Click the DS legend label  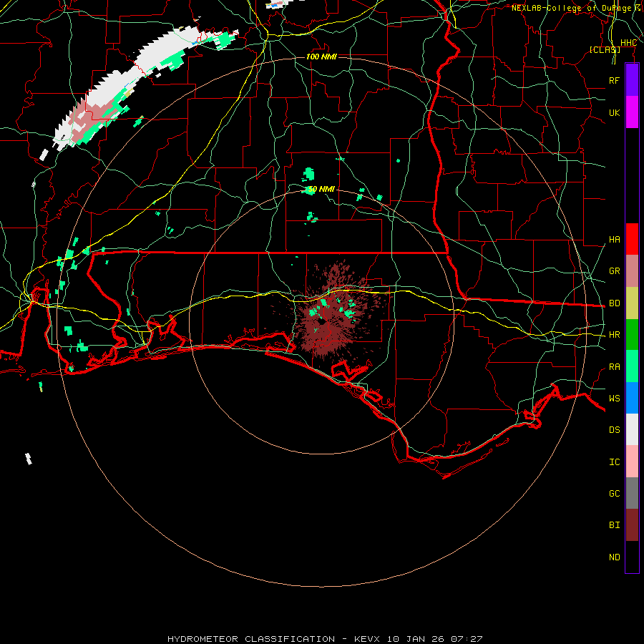coord(615,430)
